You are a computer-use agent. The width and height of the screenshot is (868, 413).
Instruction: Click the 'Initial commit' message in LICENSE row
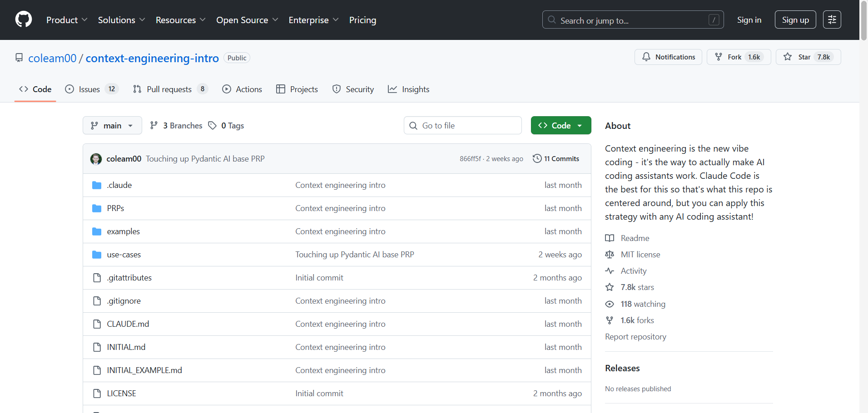[x=319, y=393]
